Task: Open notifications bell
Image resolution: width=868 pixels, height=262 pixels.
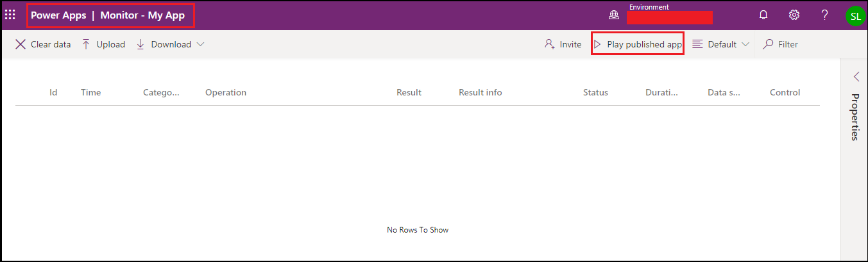Action: pyautogui.click(x=763, y=15)
